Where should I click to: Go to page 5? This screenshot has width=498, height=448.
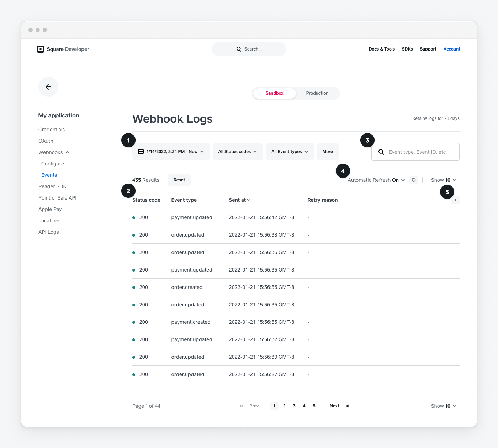(x=314, y=406)
